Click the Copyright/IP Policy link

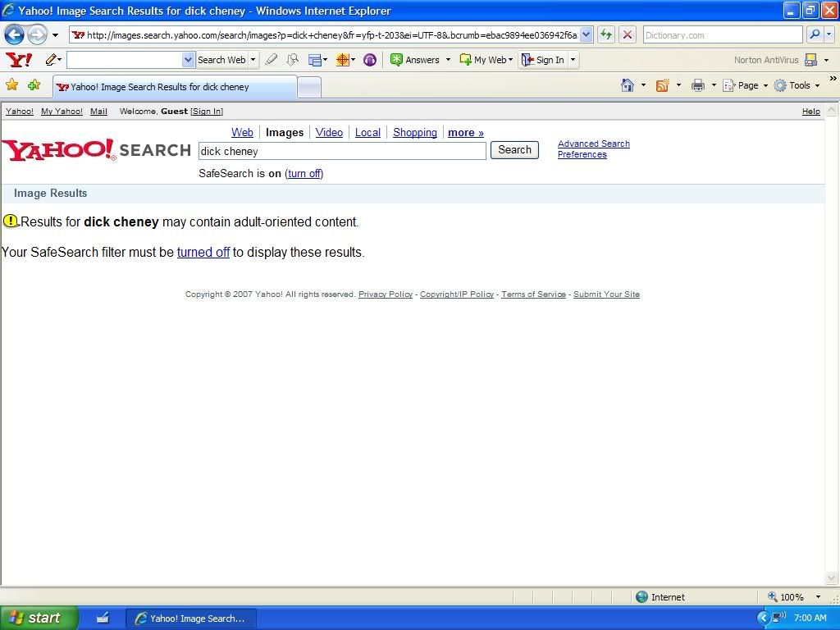pyautogui.click(x=457, y=294)
